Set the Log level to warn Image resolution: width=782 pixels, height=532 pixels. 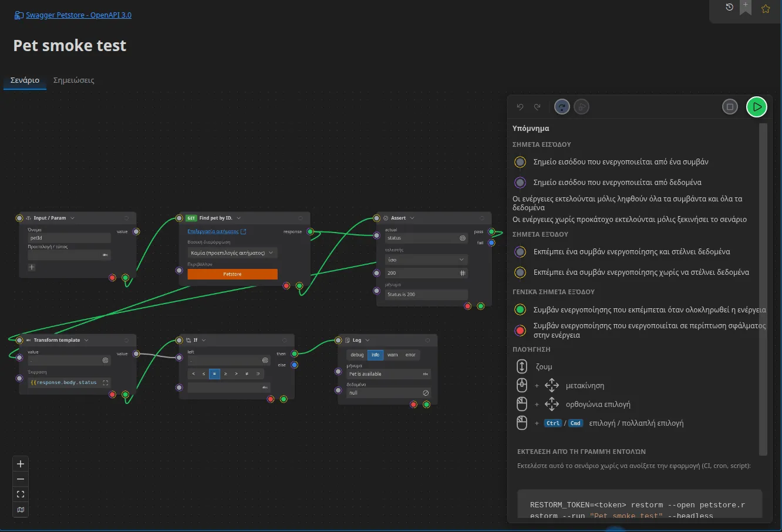[393, 355]
